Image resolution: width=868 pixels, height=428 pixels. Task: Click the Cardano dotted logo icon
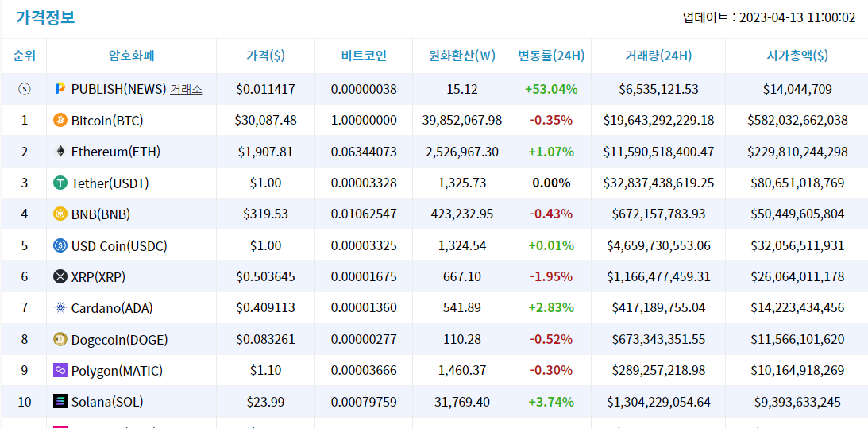[x=60, y=308]
